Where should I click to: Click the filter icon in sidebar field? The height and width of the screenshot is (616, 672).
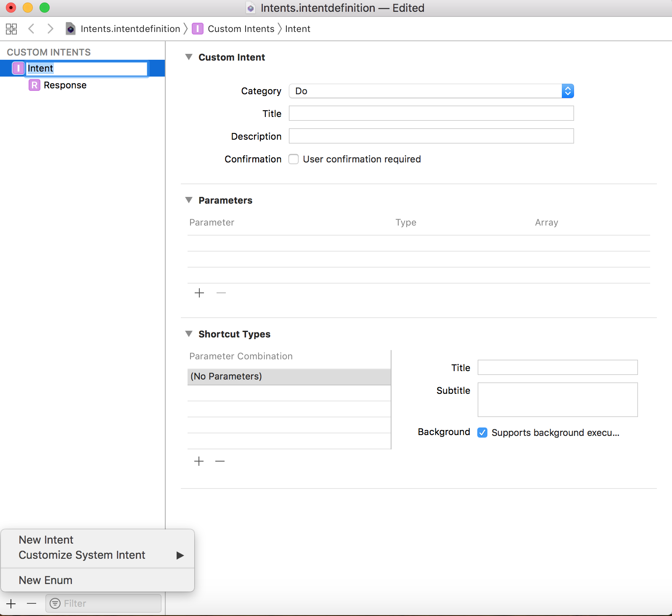[x=55, y=603]
